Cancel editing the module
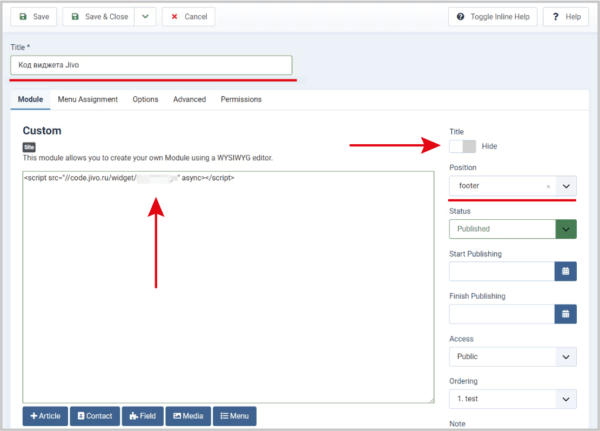Screen dimensions: 600x431 click(x=188, y=17)
